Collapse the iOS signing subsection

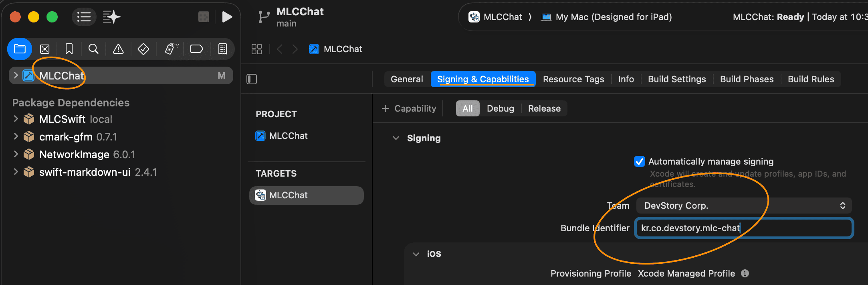(x=416, y=254)
